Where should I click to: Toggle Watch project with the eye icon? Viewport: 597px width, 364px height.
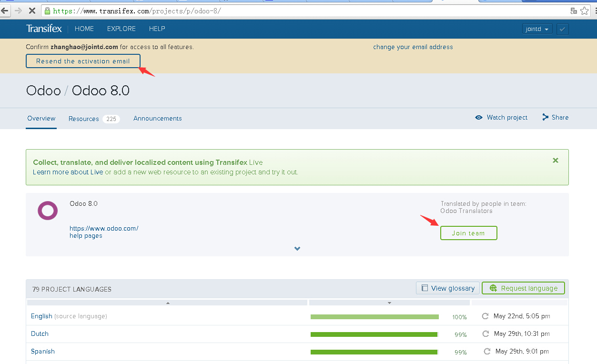(479, 118)
